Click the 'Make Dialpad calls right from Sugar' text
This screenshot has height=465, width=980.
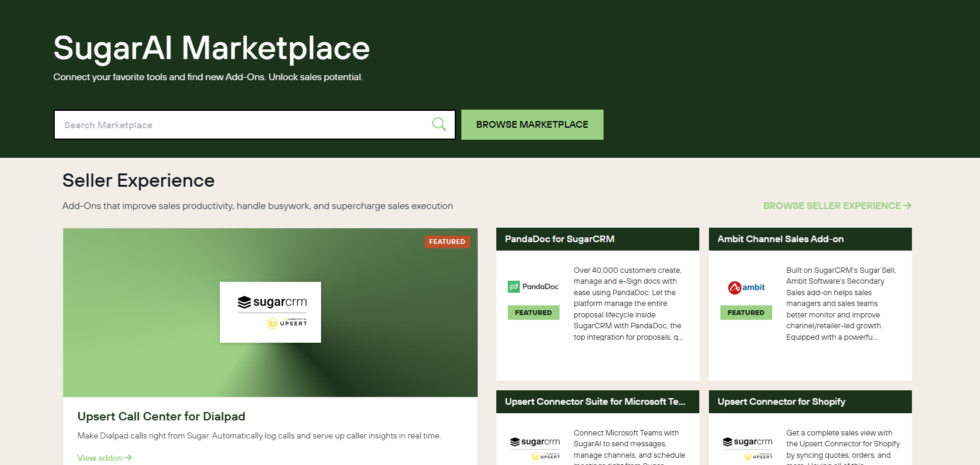point(259,435)
